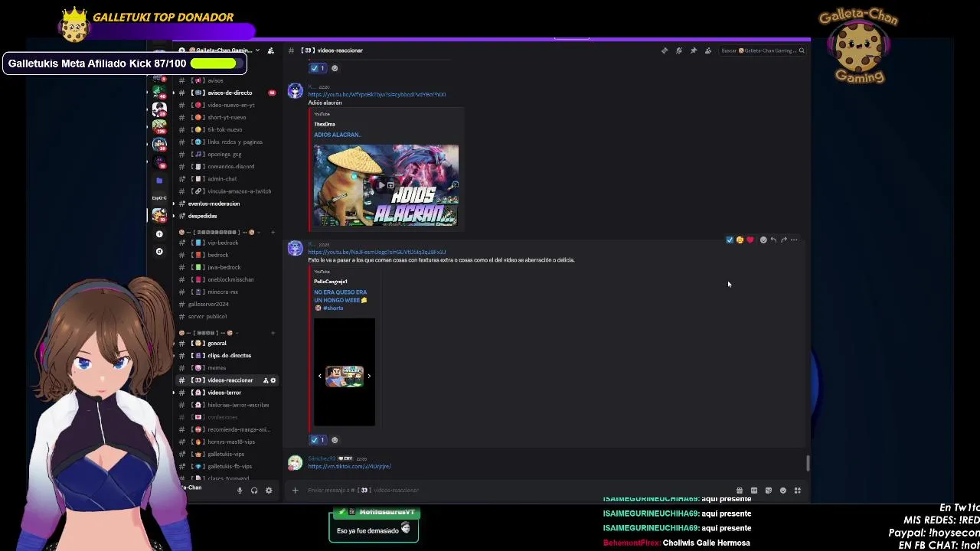
Task: Open the NO ERA QUESO embed title
Action: (x=341, y=300)
